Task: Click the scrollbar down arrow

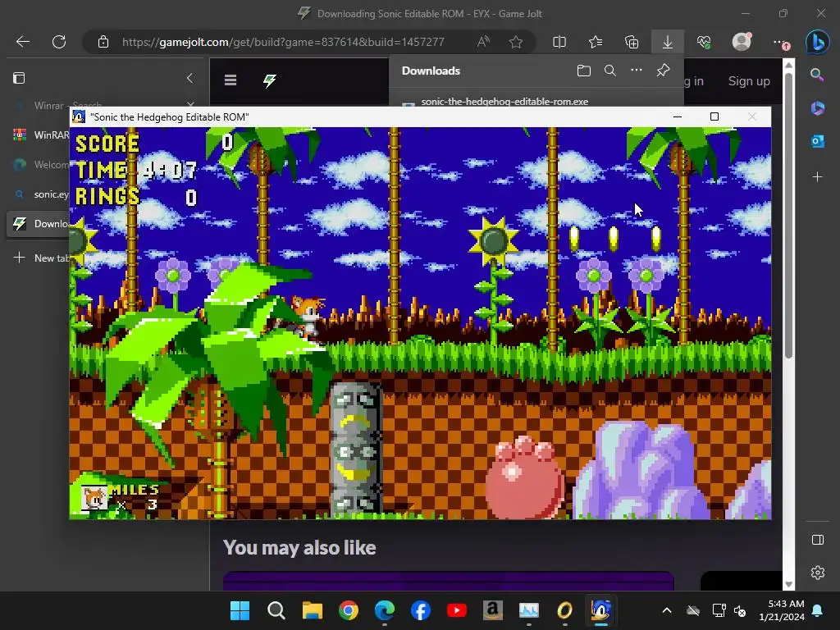Action: 788,584
